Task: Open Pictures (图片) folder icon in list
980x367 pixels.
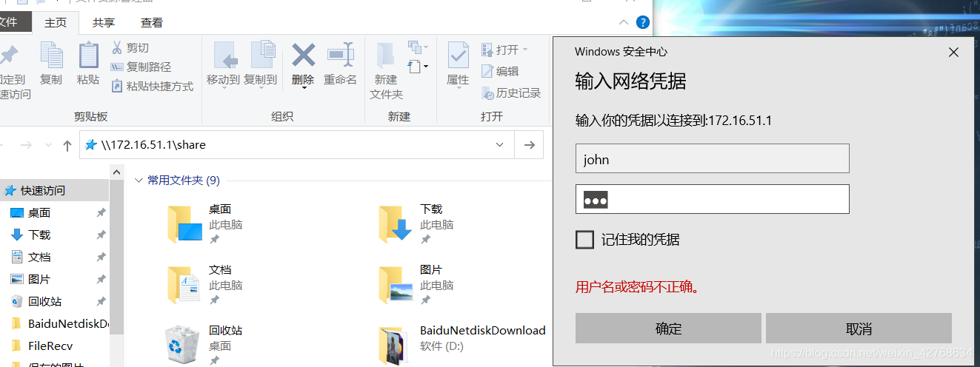Action: [x=395, y=285]
